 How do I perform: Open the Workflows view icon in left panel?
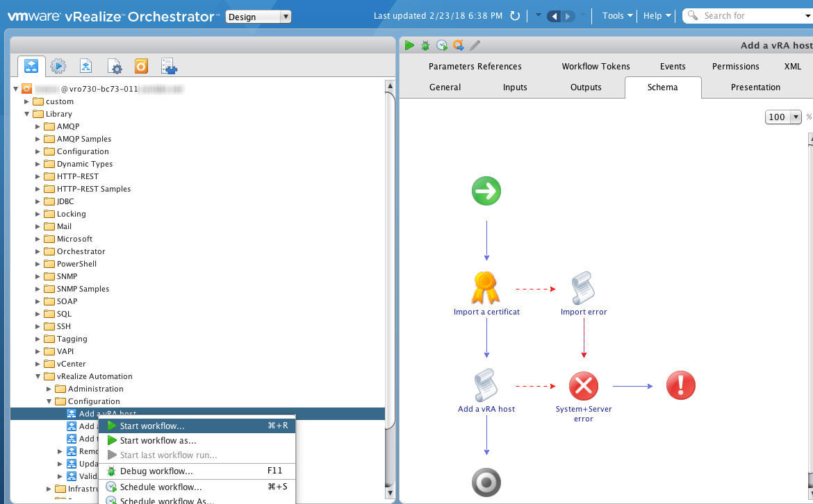point(31,67)
